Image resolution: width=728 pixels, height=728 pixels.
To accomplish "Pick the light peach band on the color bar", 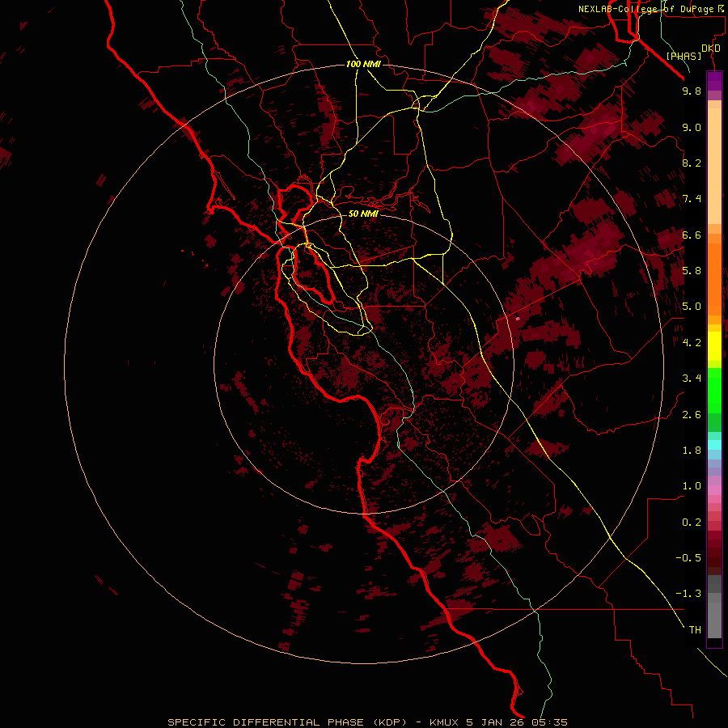I will tap(714, 166).
